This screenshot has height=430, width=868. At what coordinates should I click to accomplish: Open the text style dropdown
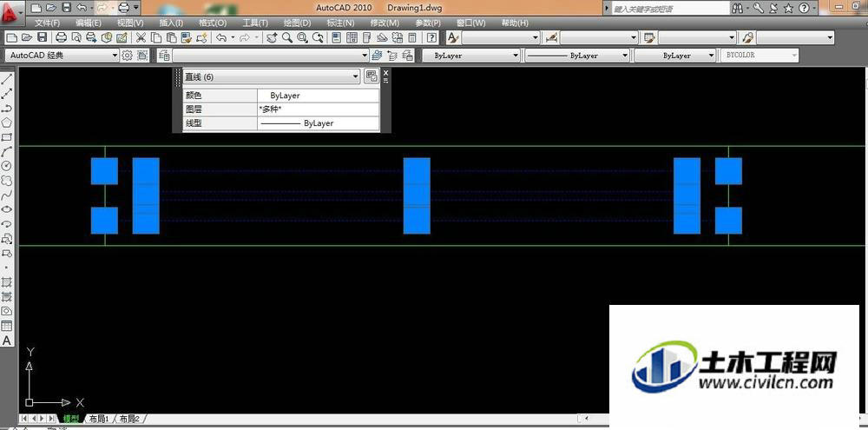coord(501,37)
